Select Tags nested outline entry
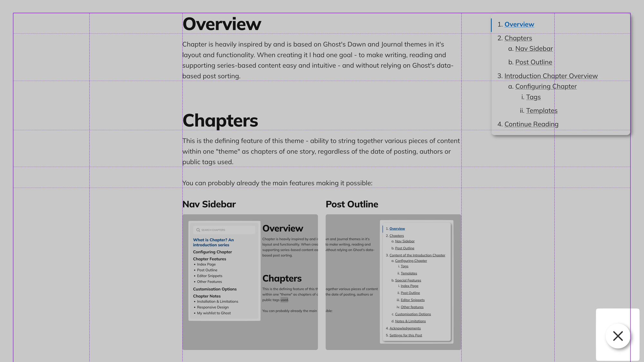The height and width of the screenshot is (362, 644). point(534,97)
